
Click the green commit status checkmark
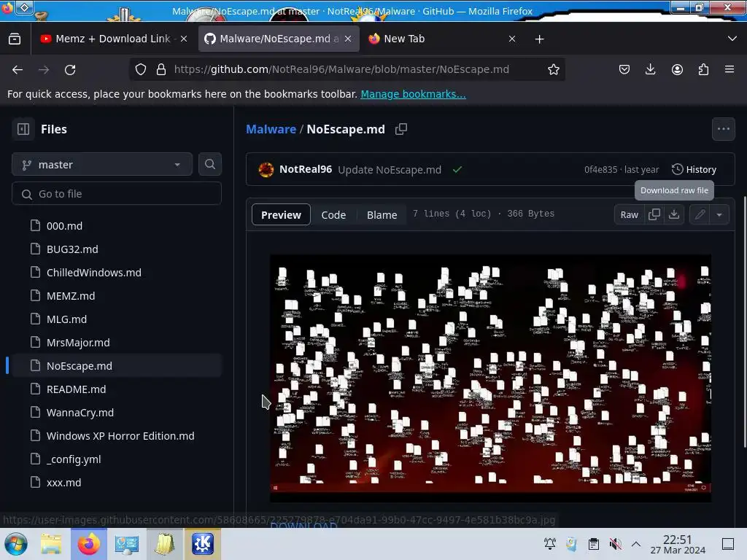click(x=457, y=169)
